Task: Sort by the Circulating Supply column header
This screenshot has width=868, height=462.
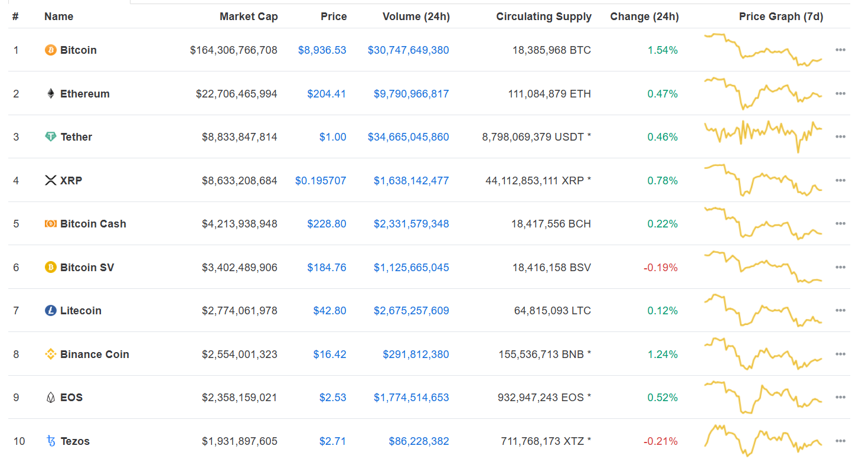Action: [544, 17]
